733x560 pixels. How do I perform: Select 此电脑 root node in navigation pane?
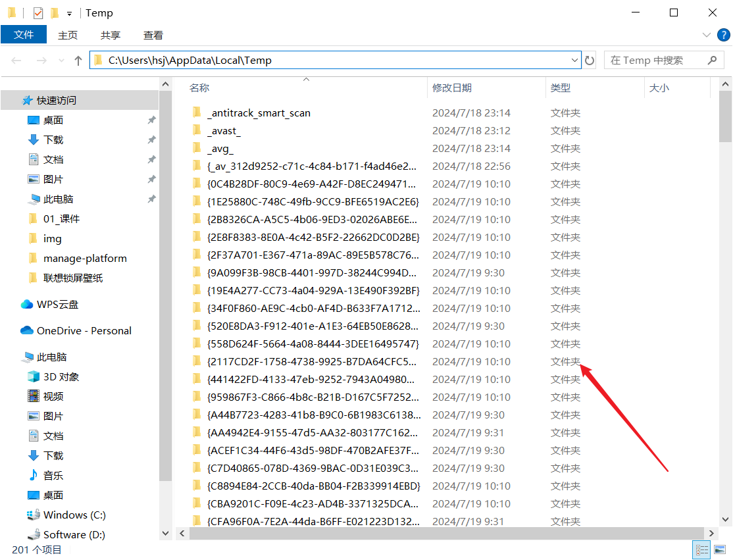pyautogui.click(x=51, y=357)
